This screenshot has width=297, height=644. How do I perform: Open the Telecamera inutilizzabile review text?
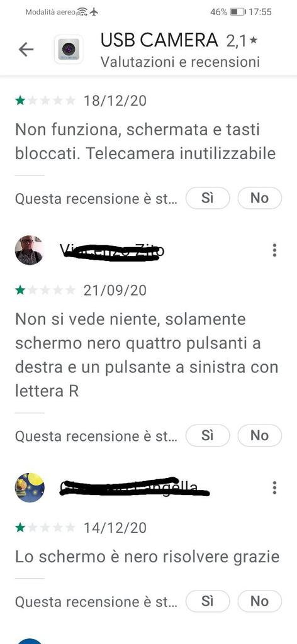[x=145, y=142]
